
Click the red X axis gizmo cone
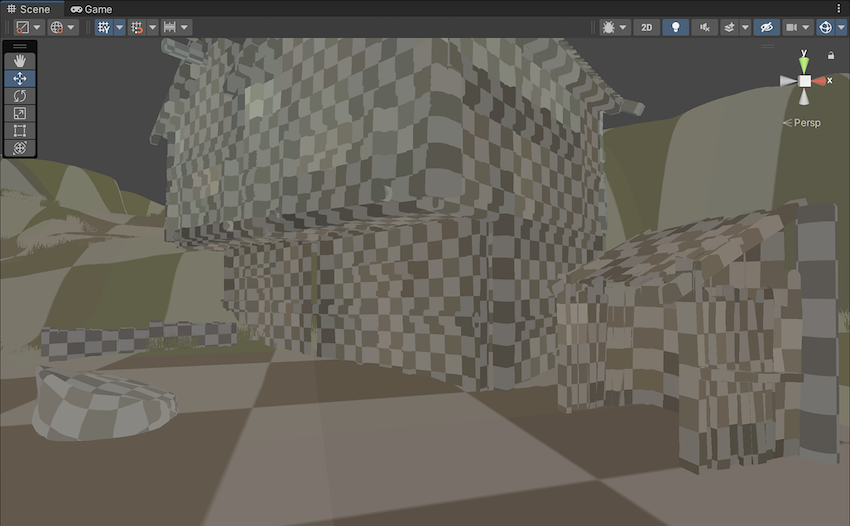tap(821, 80)
